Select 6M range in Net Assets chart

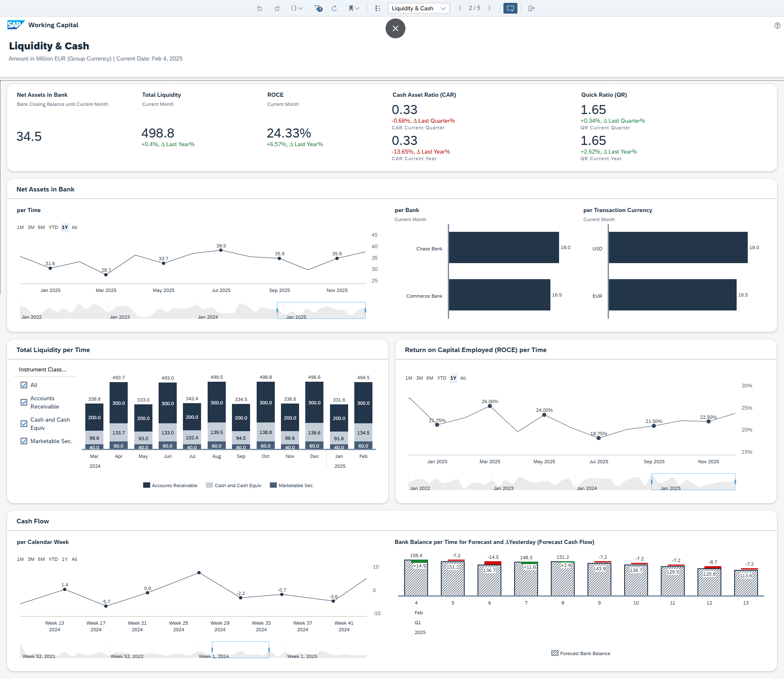click(x=40, y=227)
